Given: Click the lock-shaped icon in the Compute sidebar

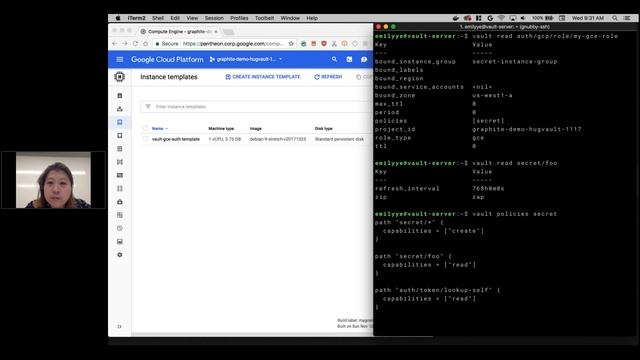Looking at the screenshot, I should pos(120,202).
